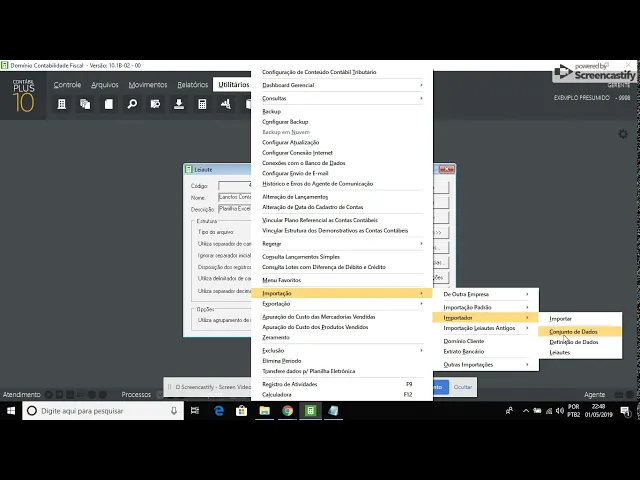The image size is (640, 480).
Task: Choose Conjunto de Dados
Action: (580, 331)
